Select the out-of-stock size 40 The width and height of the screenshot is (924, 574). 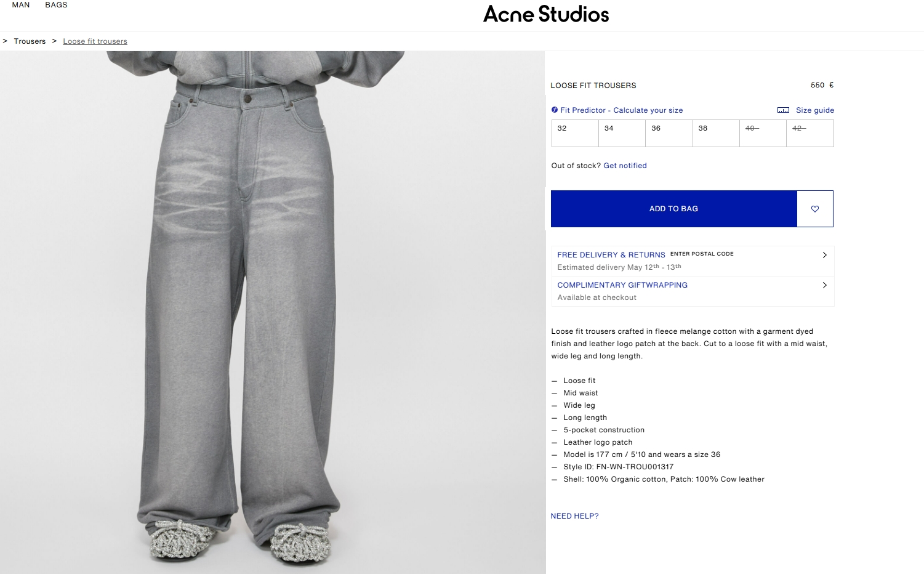click(x=763, y=133)
